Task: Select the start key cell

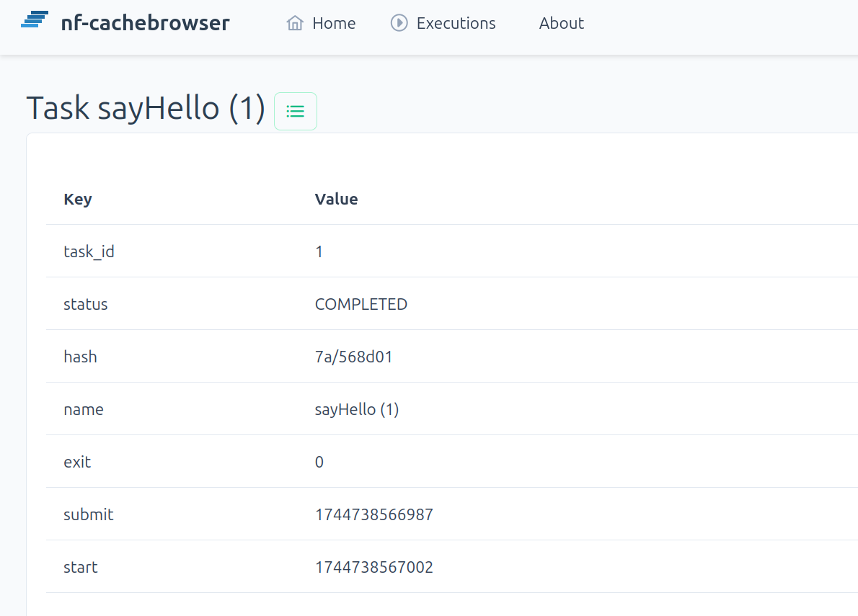Action: 81,567
